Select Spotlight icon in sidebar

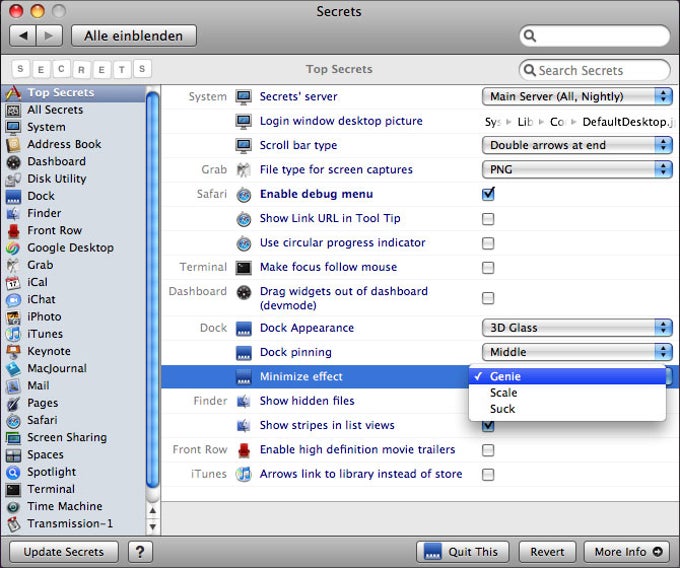coord(13,472)
